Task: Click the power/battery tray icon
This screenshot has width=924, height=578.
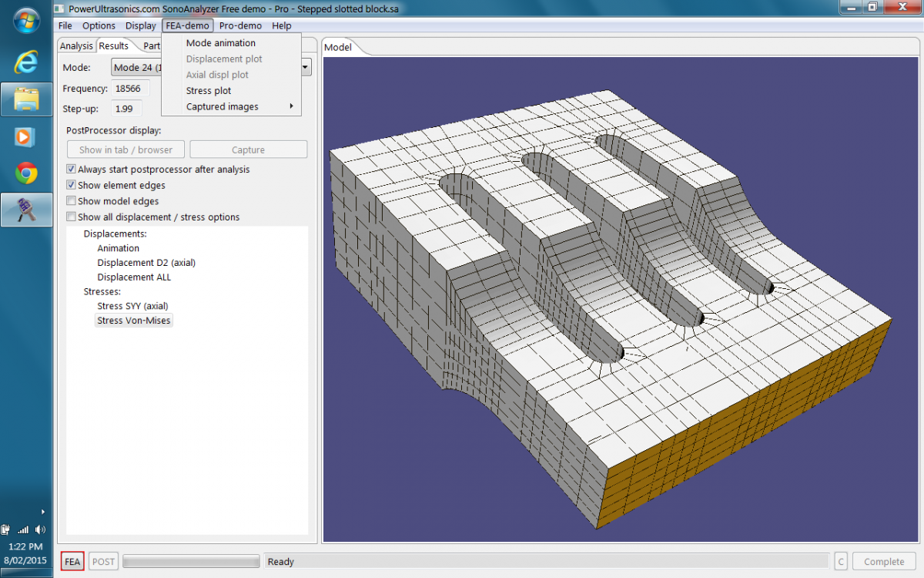Action: click(7, 529)
